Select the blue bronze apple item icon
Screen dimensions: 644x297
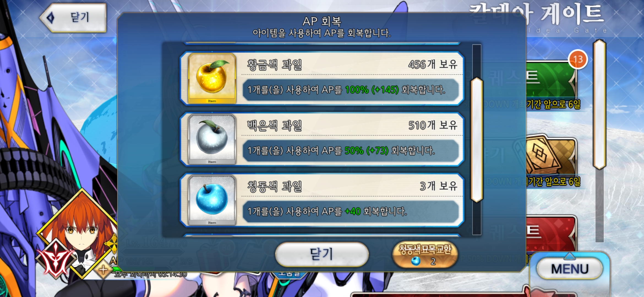212,200
